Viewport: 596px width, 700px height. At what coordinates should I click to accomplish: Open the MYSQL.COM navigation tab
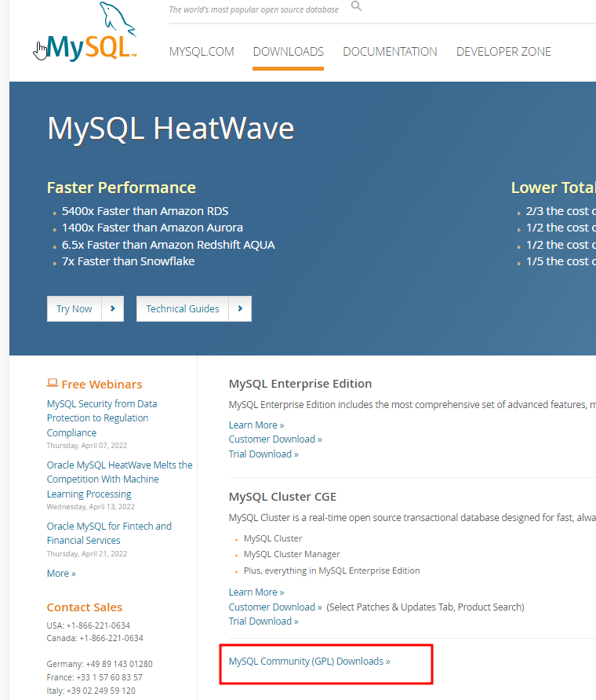(202, 52)
